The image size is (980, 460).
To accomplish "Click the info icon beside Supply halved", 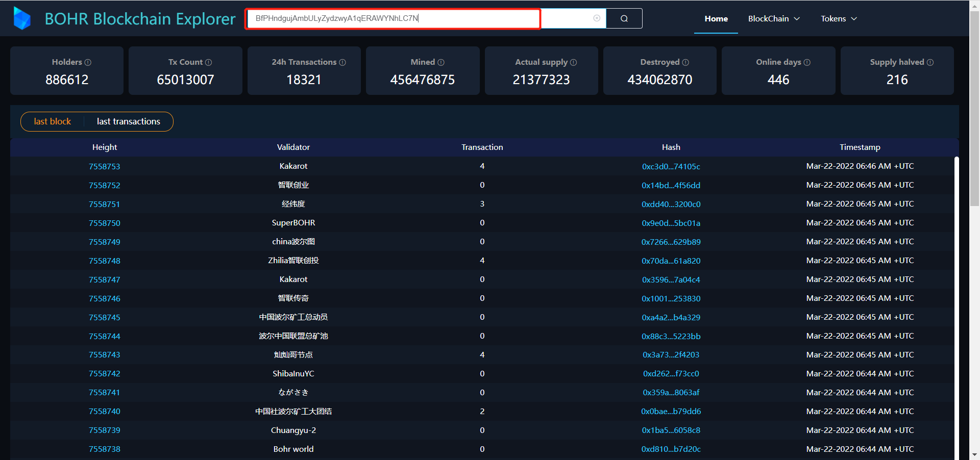I will pos(930,62).
